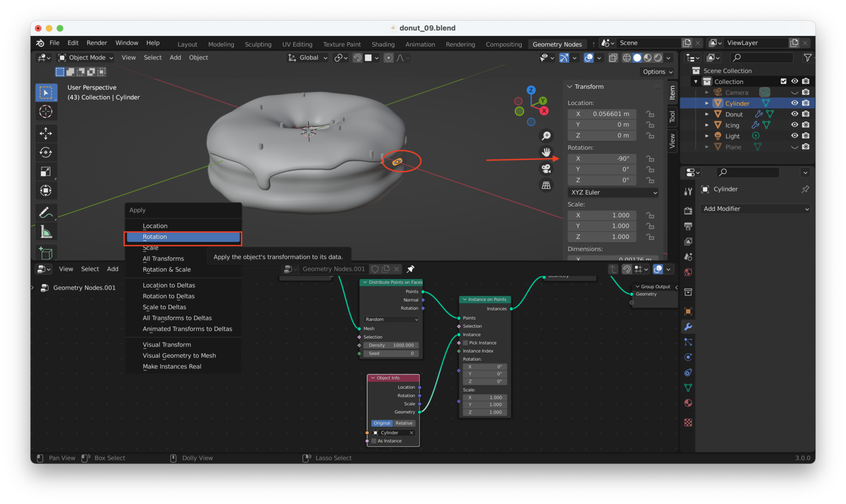Image resolution: width=846 pixels, height=504 pixels.
Task: Click the Density value slider field
Action: pyautogui.click(x=391, y=345)
